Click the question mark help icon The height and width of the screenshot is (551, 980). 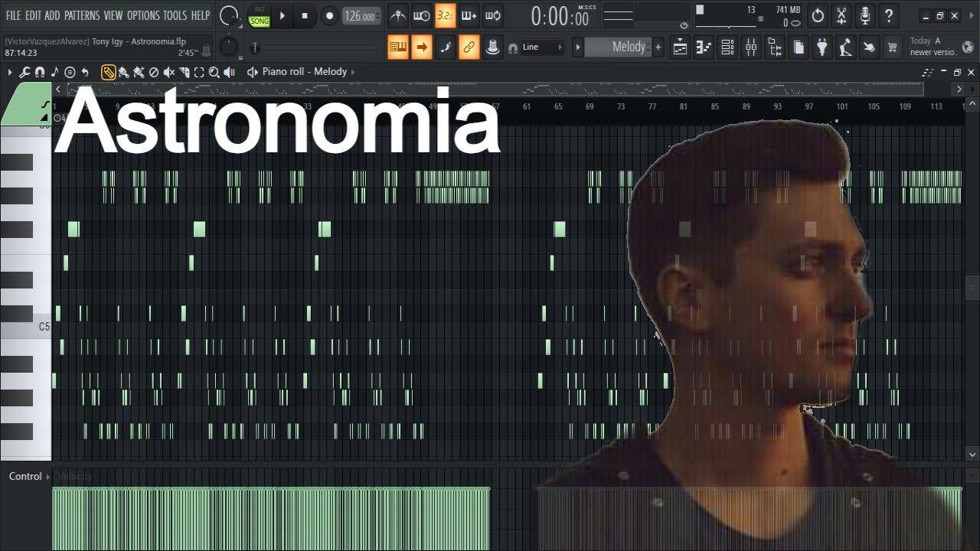click(x=889, y=15)
